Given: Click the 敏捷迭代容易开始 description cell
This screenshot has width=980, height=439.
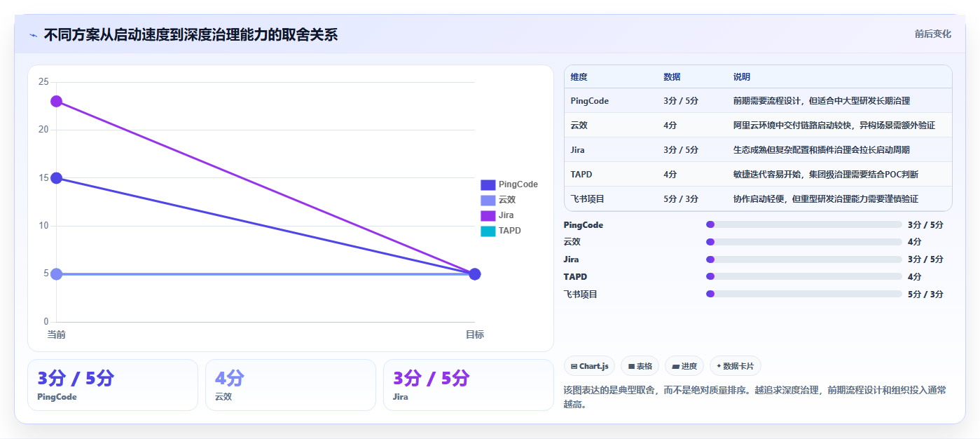Looking at the screenshot, I should click(826, 175).
